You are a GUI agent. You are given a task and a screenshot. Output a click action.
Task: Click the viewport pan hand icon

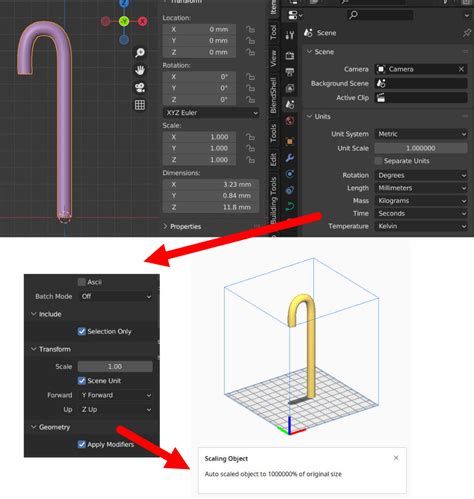(140, 70)
